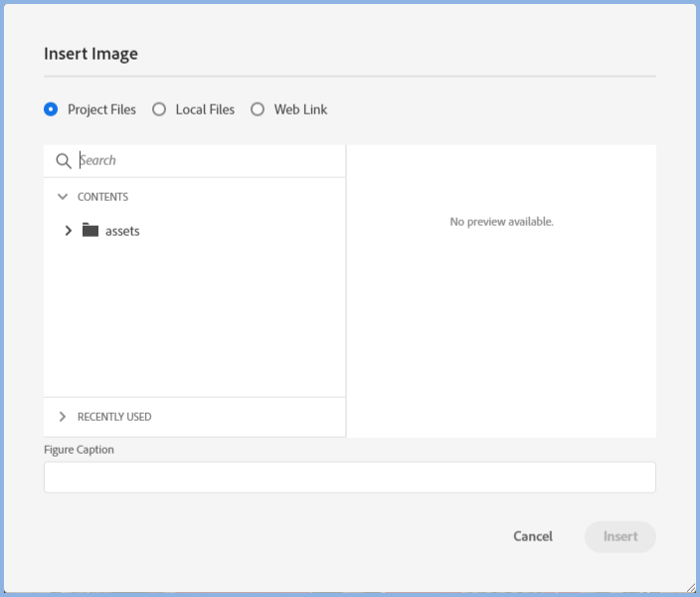Focus the Search text field
This screenshot has width=700, height=597.
[x=209, y=160]
